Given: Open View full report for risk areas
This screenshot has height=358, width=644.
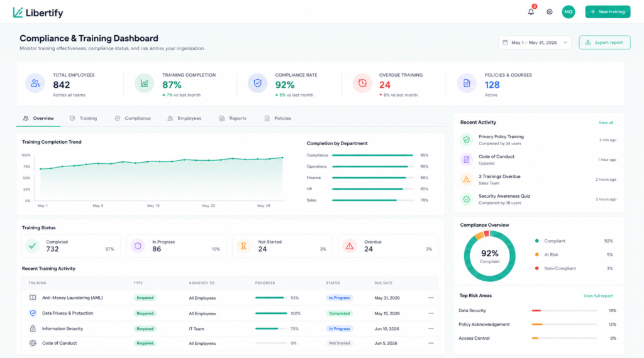Looking at the screenshot, I should tap(599, 296).
